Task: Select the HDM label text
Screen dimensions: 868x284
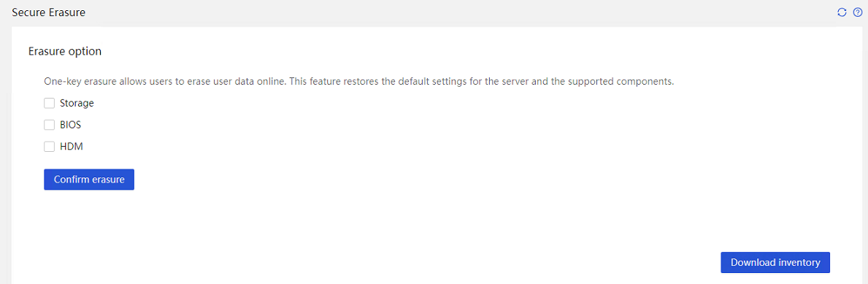Action: coord(71,147)
